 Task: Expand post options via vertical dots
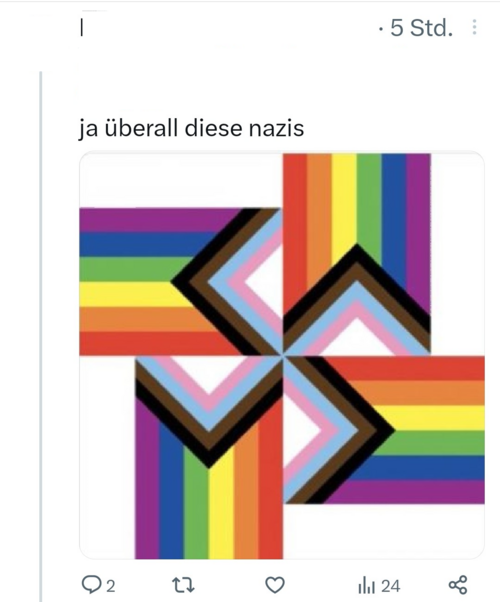tap(475, 27)
